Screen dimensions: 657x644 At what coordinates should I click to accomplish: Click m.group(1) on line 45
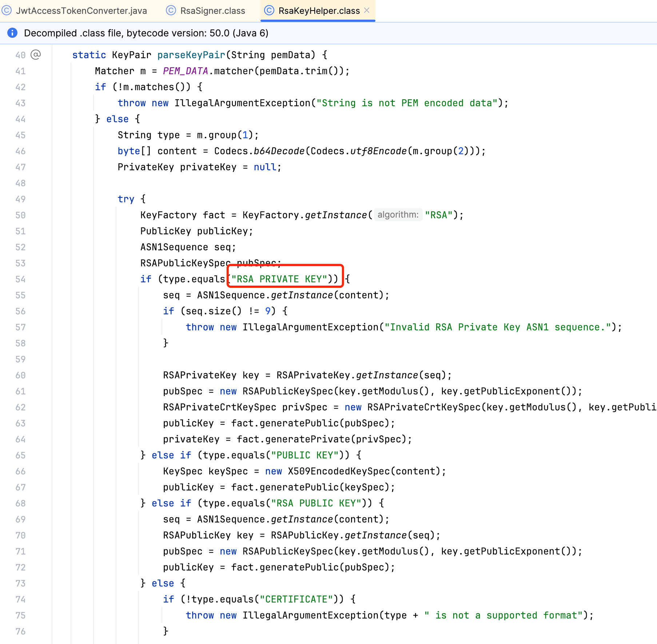[x=225, y=135]
